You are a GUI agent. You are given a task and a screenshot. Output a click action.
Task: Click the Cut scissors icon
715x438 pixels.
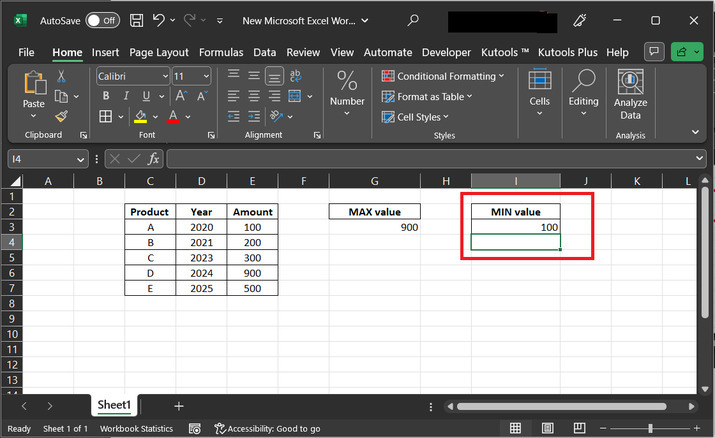pyautogui.click(x=62, y=76)
